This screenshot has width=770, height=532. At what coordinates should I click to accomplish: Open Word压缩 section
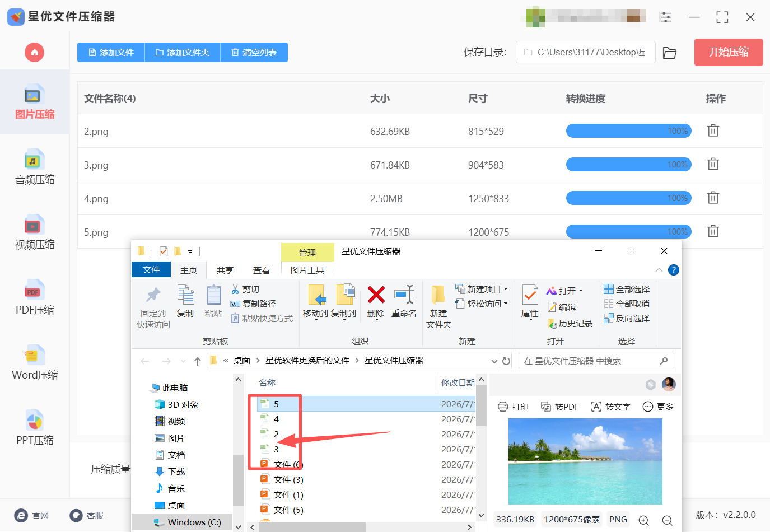(x=35, y=363)
